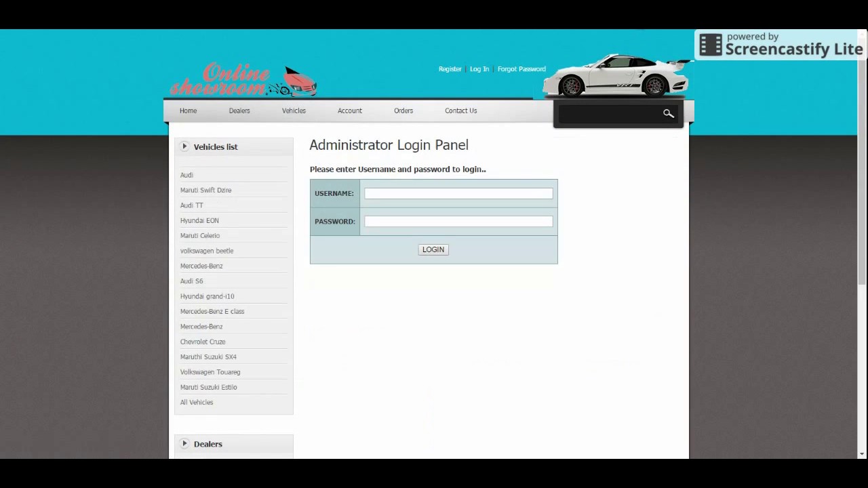The image size is (868, 488).
Task: Click arrow icon beside Vehicles list heading
Action: pyautogui.click(x=184, y=146)
